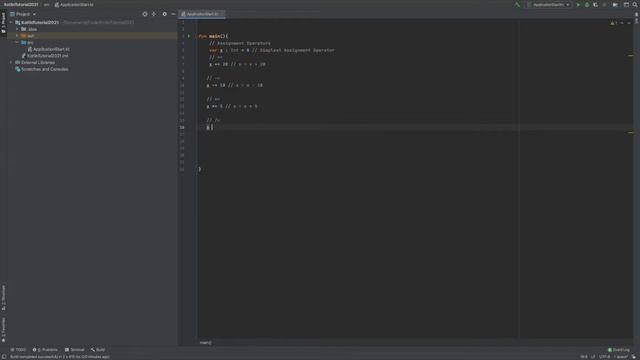Hide the Project tool window

[173, 14]
